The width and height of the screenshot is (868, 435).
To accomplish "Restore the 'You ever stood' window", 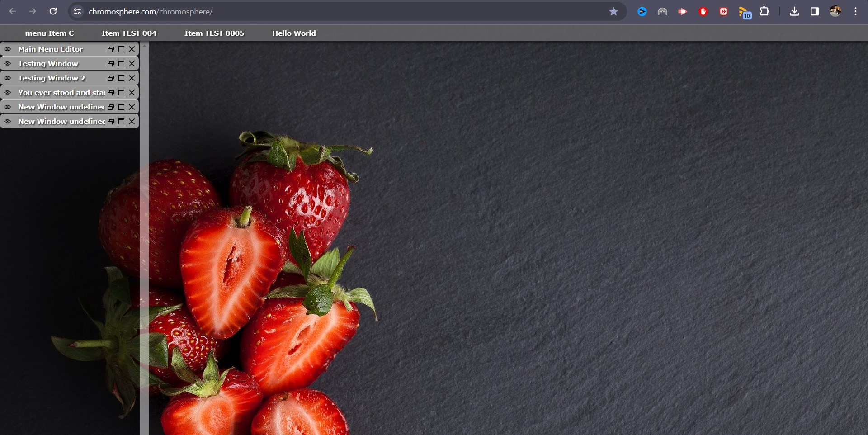I will (x=111, y=92).
